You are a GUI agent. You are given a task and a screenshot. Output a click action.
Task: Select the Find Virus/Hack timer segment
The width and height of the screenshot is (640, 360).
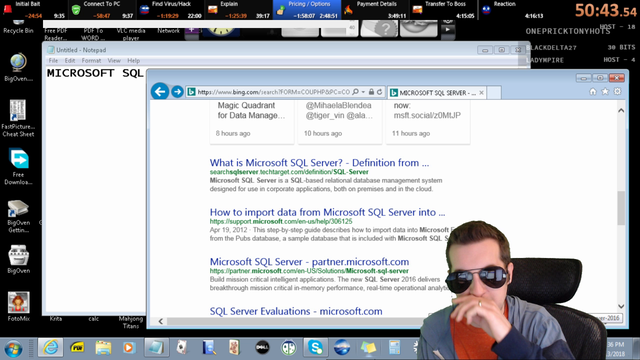pyautogui.click(x=170, y=10)
